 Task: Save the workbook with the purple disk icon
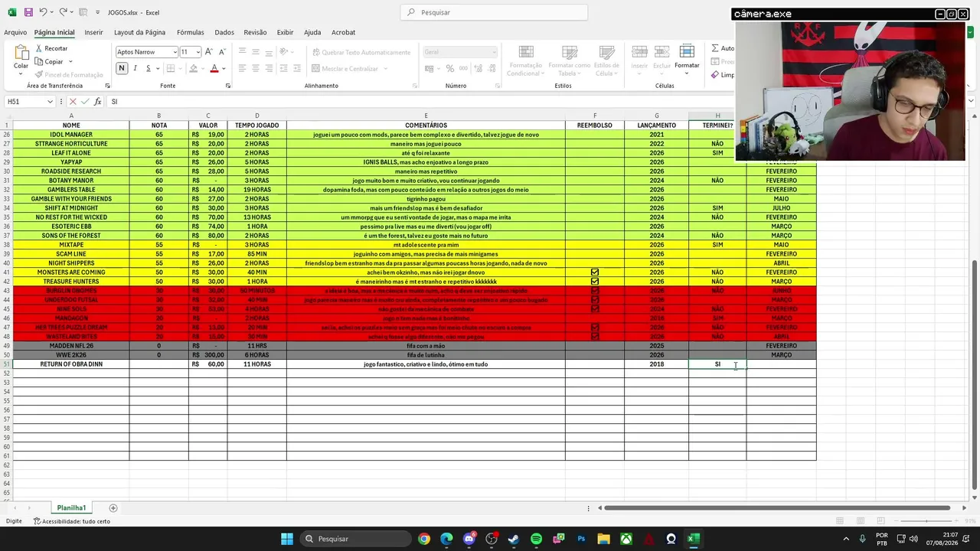pyautogui.click(x=28, y=12)
